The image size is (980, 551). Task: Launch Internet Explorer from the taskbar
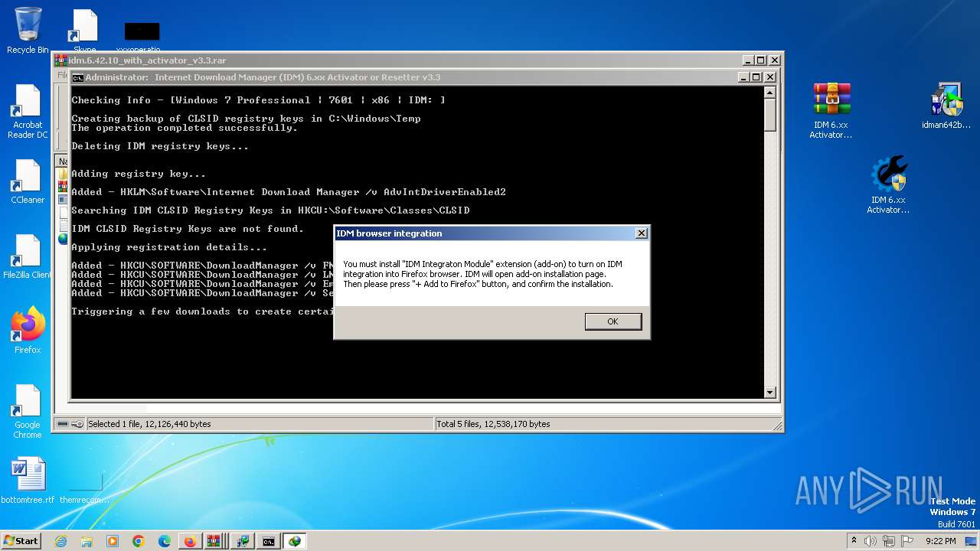pos(60,541)
